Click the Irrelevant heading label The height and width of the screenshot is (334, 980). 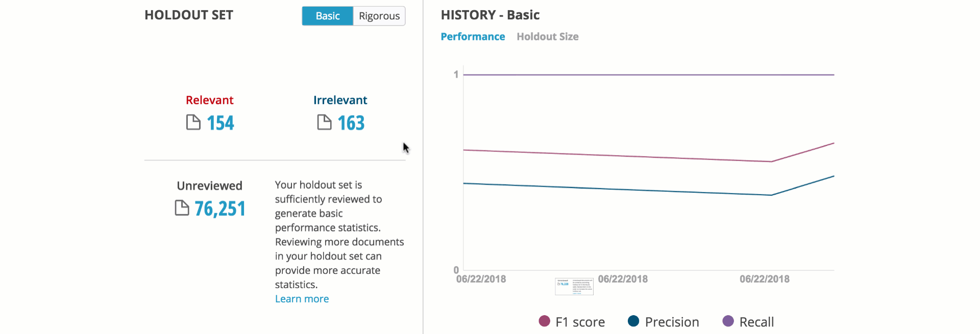(x=340, y=100)
